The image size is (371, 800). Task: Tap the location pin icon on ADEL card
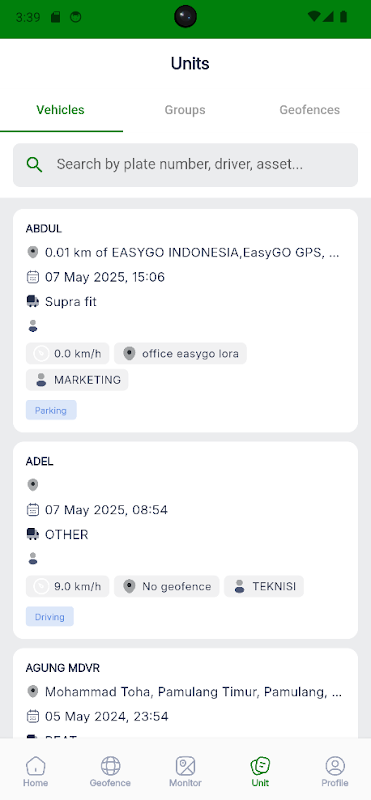click(x=33, y=485)
